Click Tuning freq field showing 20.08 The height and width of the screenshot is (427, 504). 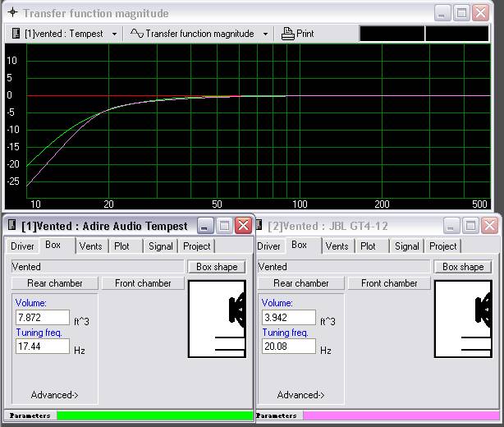coord(289,347)
